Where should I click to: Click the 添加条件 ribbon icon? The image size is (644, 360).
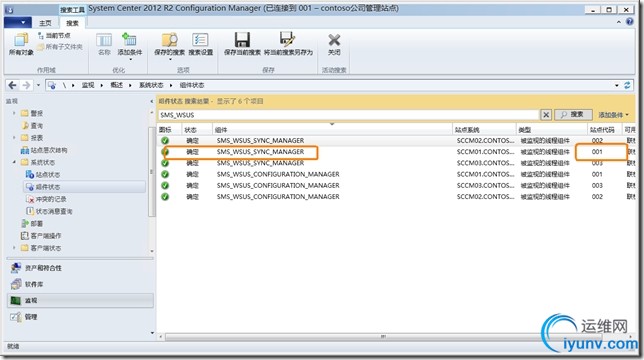tap(129, 40)
